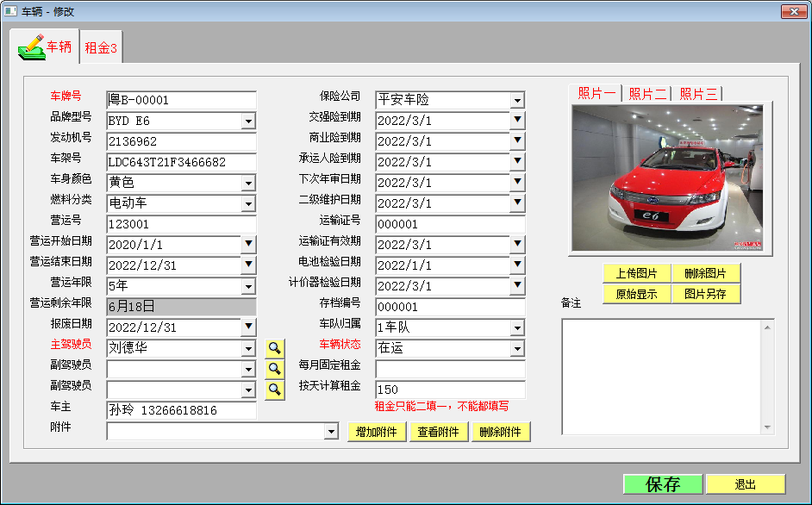Save the vehicle record with 保存
This screenshot has height=505, width=812.
pos(663,484)
